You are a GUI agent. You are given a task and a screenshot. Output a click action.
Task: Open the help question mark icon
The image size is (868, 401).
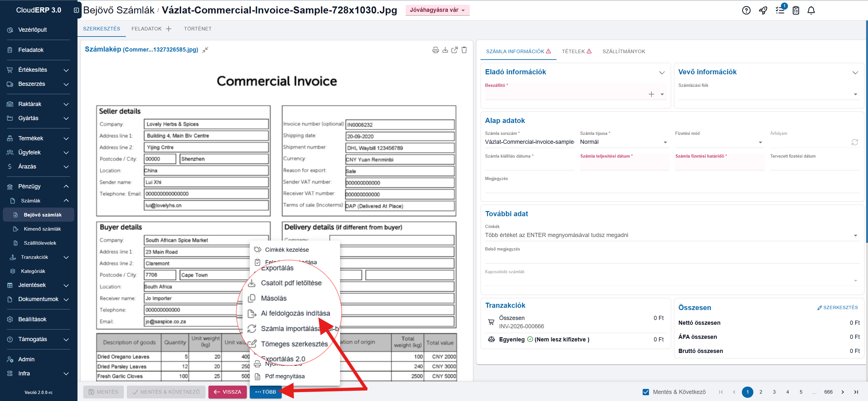click(746, 11)
